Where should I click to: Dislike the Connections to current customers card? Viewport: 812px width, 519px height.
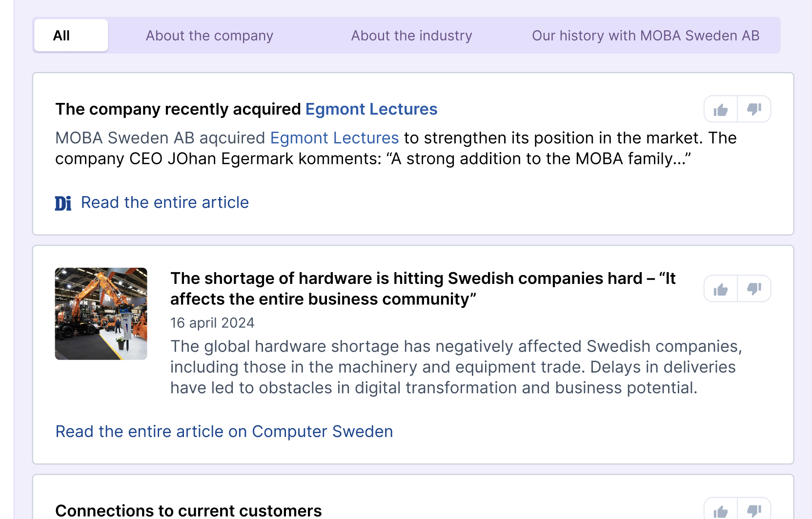click(x=754, y=510)
